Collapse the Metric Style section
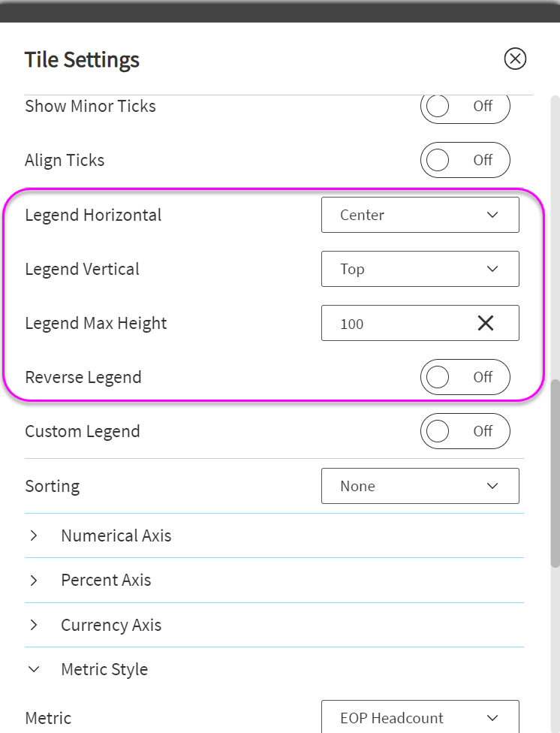 click(104, 669)
